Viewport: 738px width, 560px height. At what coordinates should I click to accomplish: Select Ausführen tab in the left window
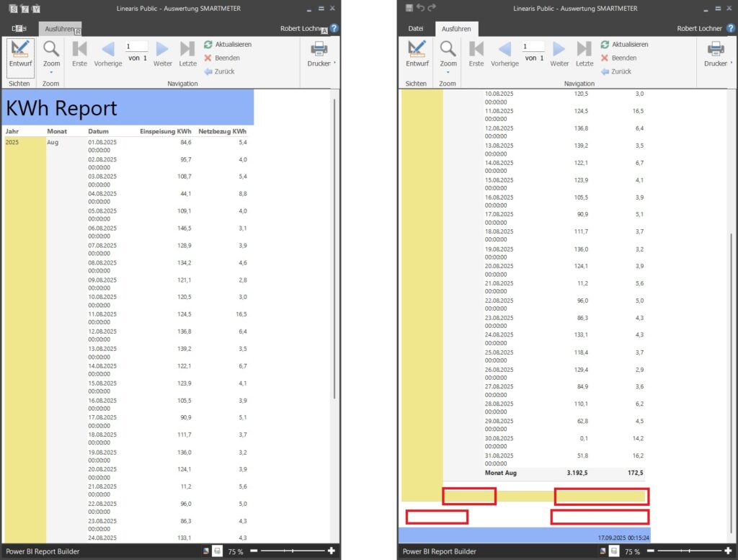tap(60, 29)
